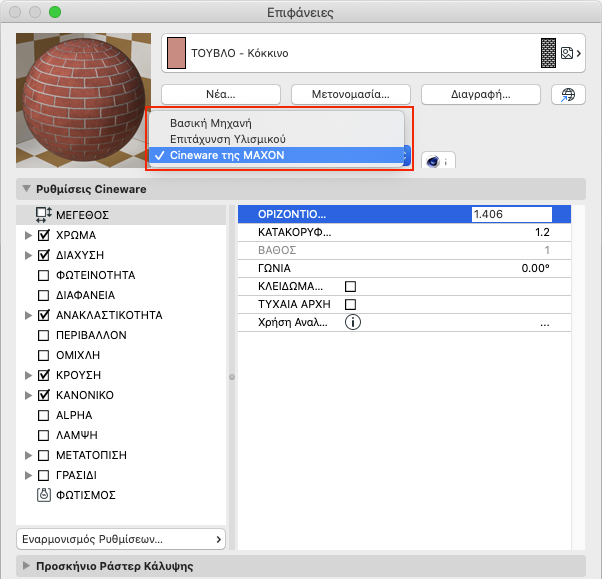Select the ΜΕΓΕΘΟΣ row in channel list

(121, 215)
